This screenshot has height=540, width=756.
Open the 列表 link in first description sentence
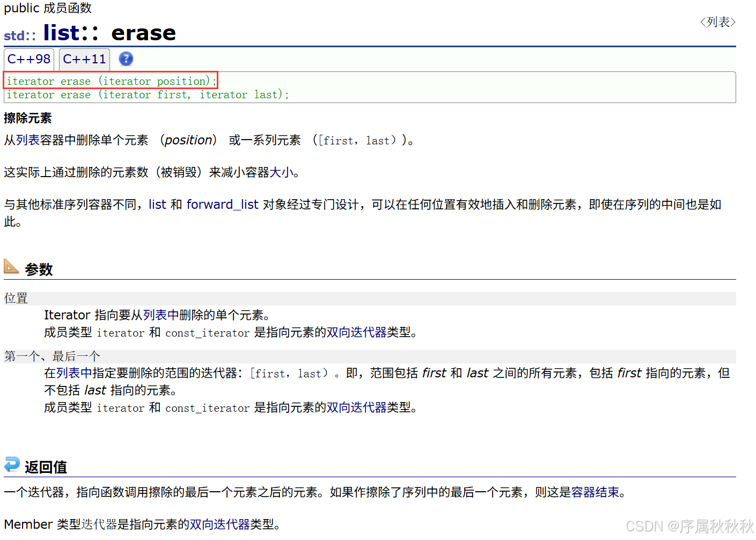pos(28,140)
